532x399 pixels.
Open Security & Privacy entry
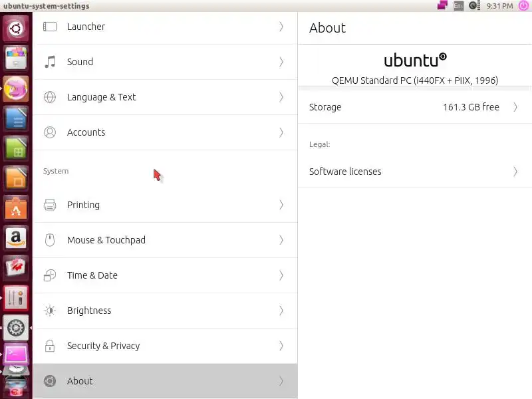pos(165,346)
